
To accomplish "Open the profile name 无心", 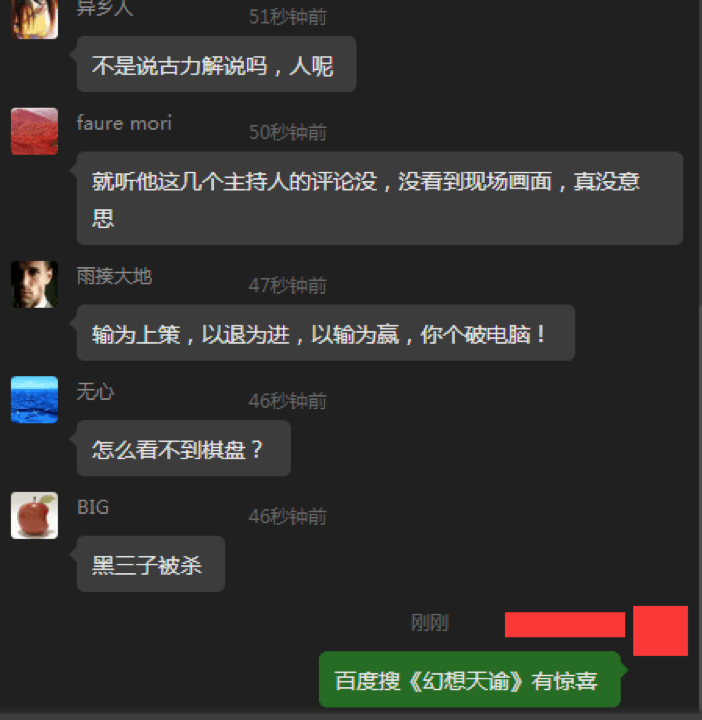I will (x=95, y=392).
